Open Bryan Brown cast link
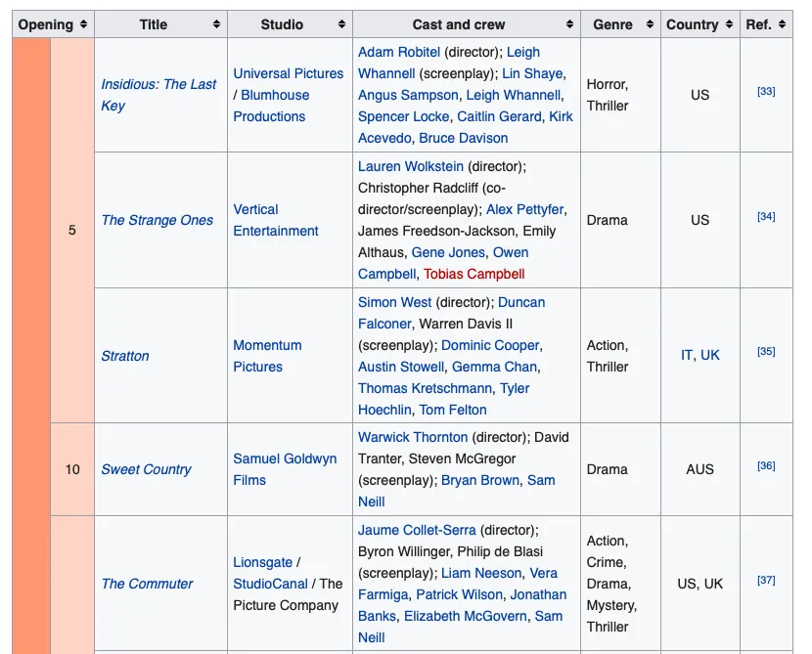 coord(480,480)
